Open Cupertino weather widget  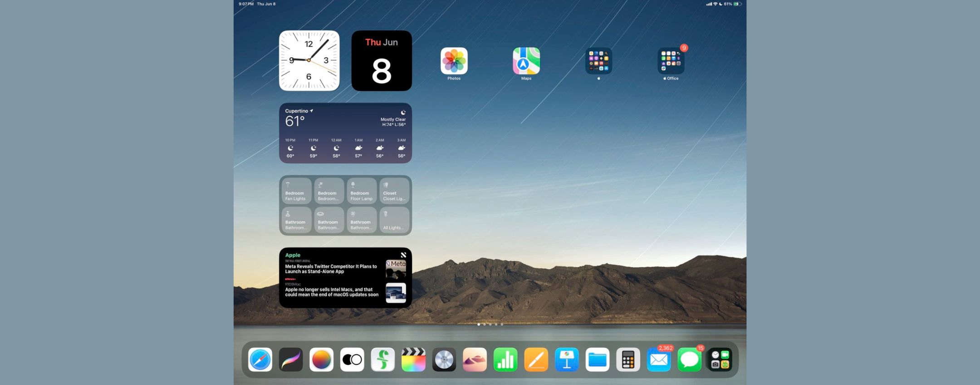click(x=345, y=133)
